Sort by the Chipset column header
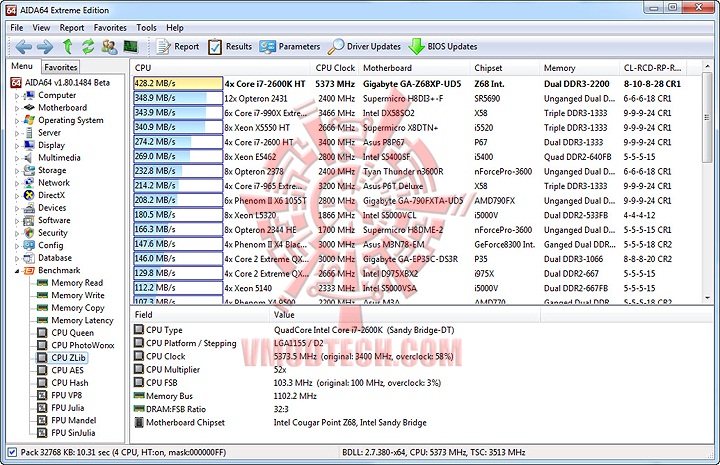Image resolution: width=720 pixels, height=465 pixels. pyautogui.click(x=505, y=68)
